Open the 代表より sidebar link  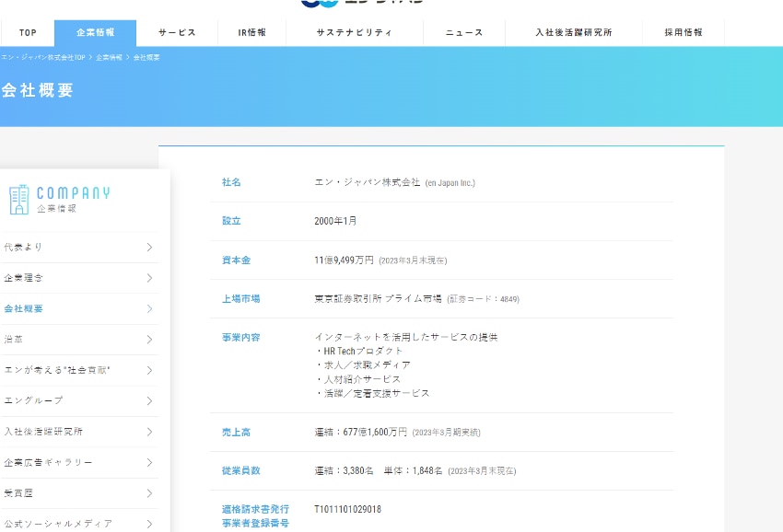[x=79, y=247]
